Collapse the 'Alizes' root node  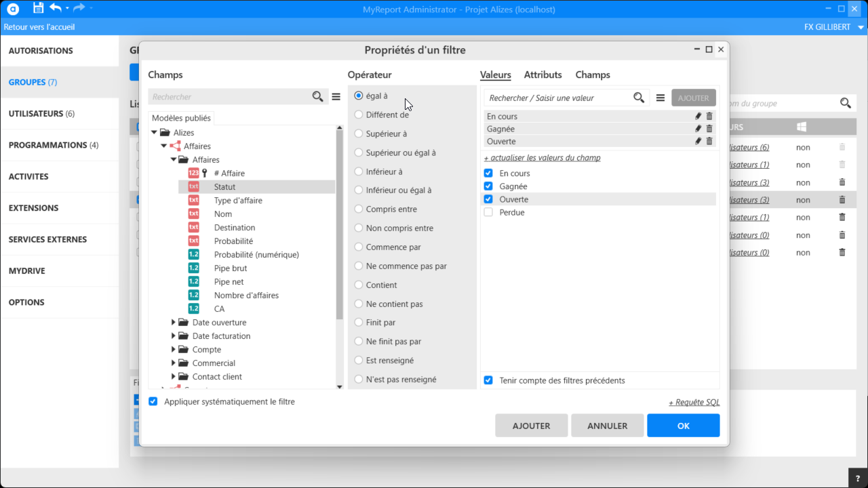[155, 133]
